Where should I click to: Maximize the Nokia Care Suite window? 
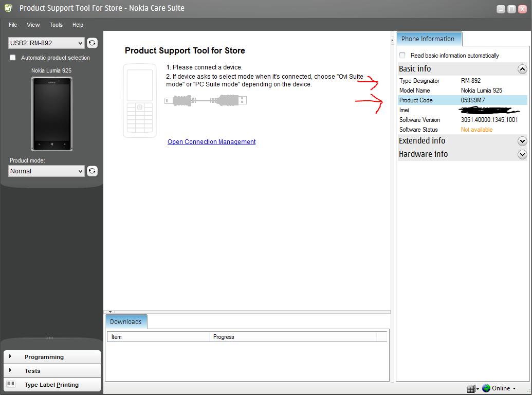pos(511,9)
